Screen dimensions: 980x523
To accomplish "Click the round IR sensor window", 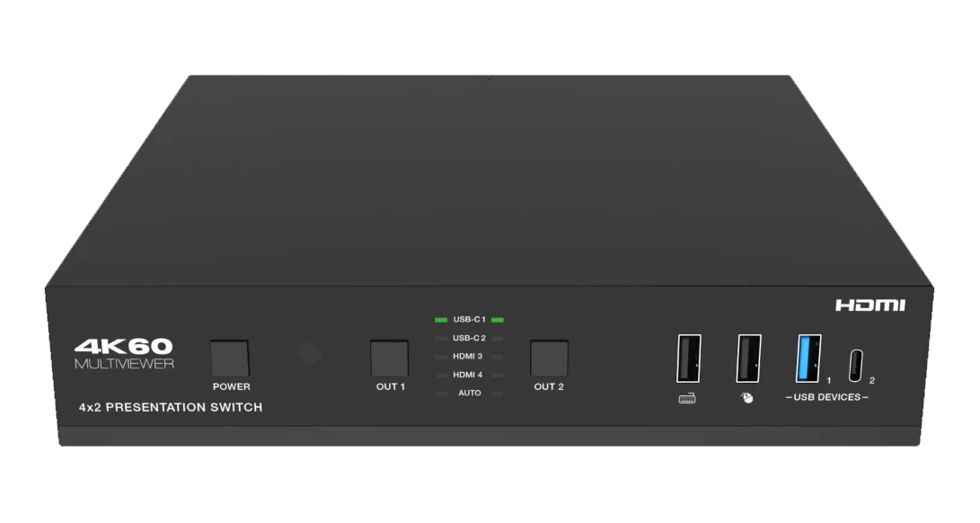I will tap(309, 353).
